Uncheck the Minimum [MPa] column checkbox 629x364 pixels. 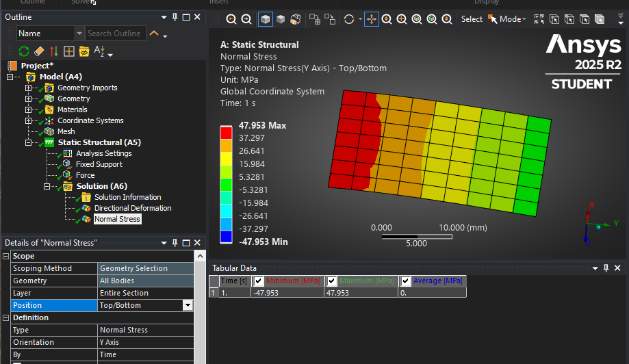click(x=259, y=281)
